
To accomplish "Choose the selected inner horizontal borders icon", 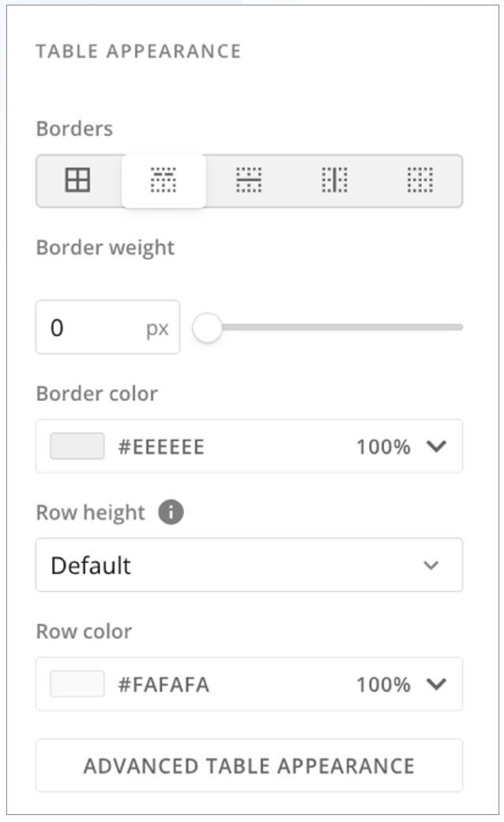I will (x=164, y=182).
